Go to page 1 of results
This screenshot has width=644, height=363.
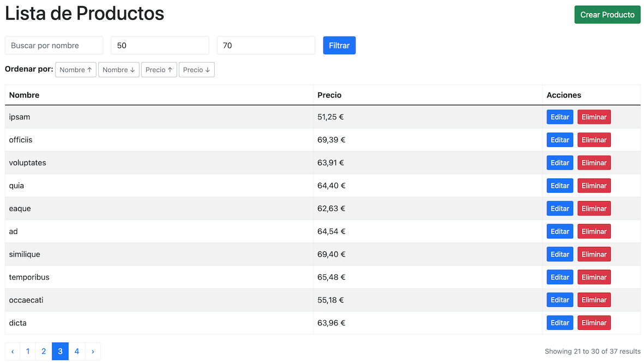pyautogui.click(x=27, y=351)
